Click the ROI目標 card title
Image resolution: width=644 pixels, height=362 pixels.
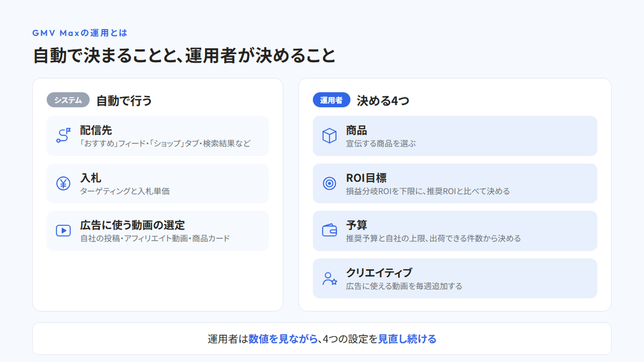pyautogui.click(x=367, y=178)
